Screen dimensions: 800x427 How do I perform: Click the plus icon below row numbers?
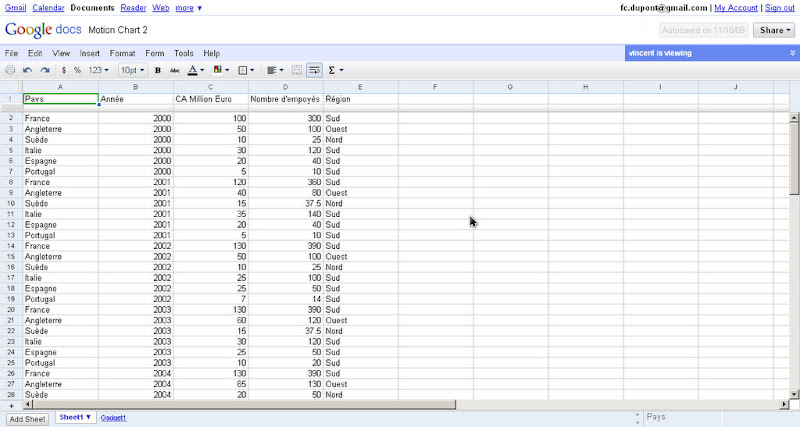pos(11,406)
